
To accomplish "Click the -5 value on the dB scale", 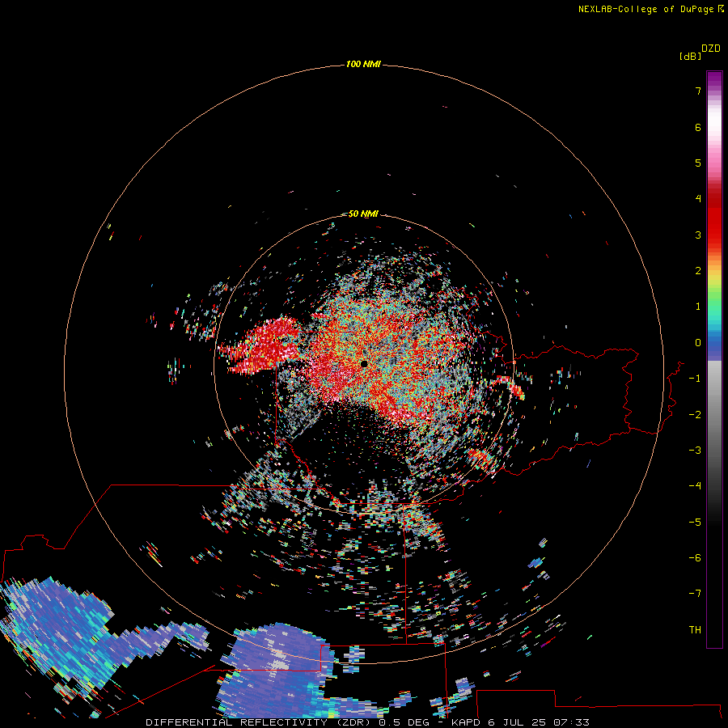I will tap(695, 523).
